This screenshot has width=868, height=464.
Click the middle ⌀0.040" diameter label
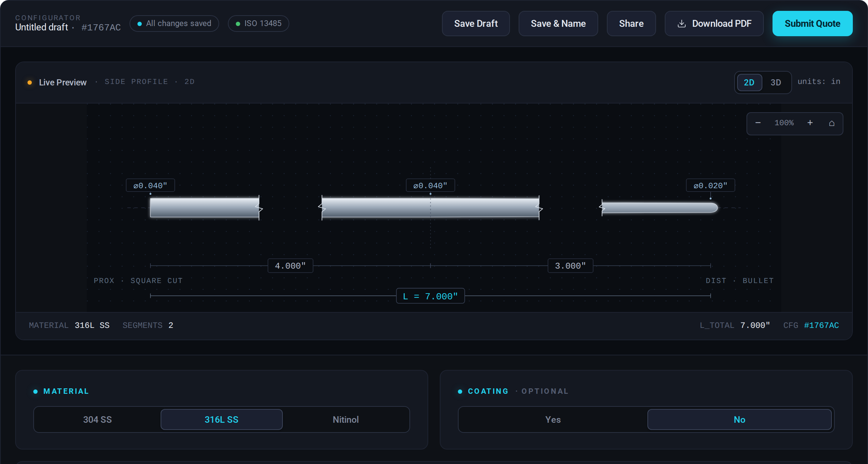click(430, 185)
